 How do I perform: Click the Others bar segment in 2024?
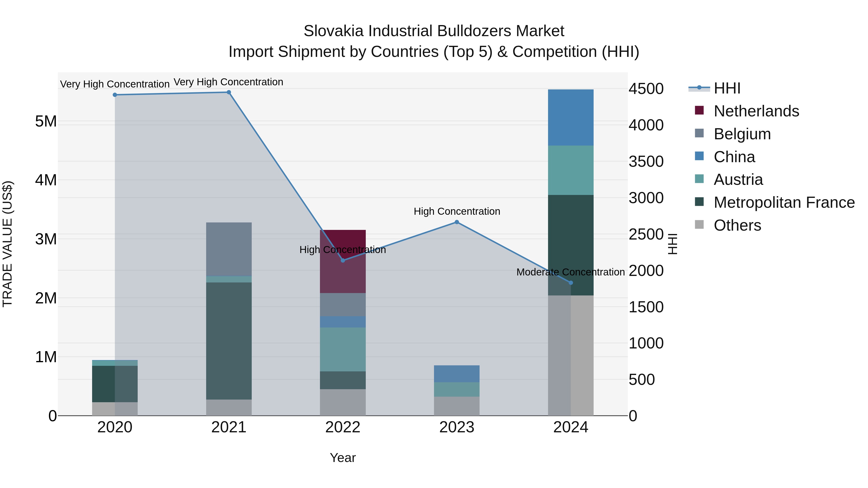pos(571,355)
